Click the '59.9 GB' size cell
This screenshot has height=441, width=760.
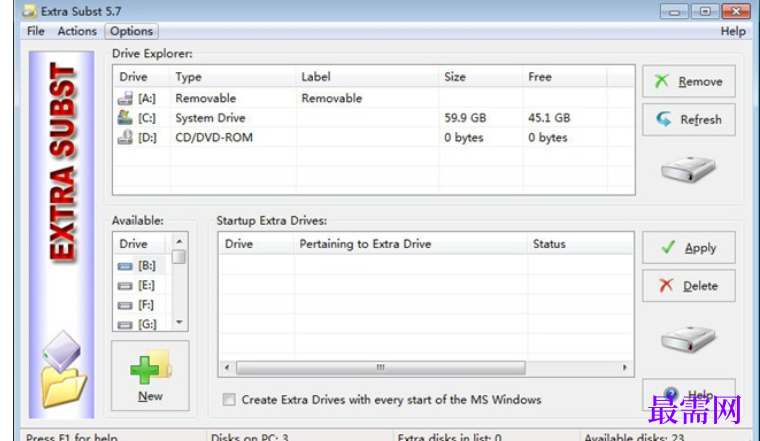[x=465, y=118]
